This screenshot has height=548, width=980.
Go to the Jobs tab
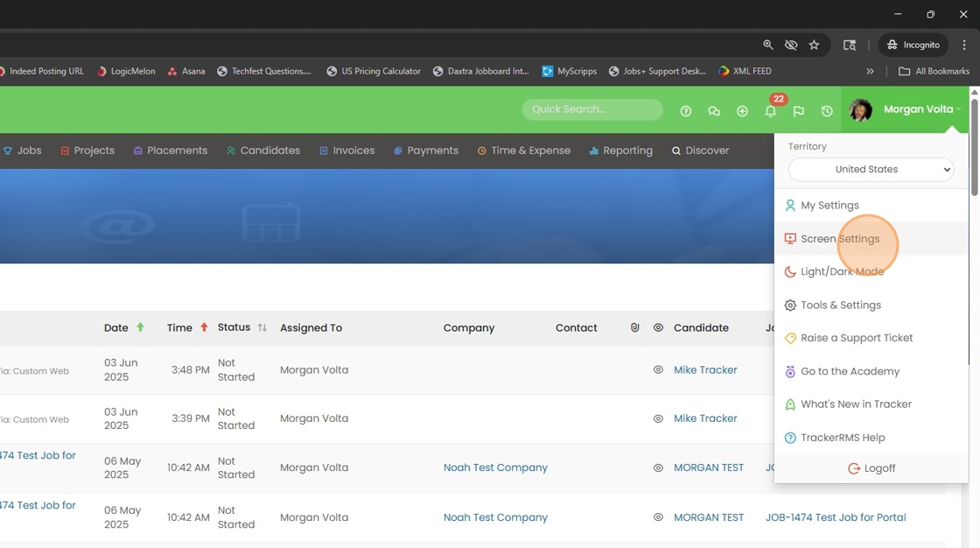[x=23, y=151]
